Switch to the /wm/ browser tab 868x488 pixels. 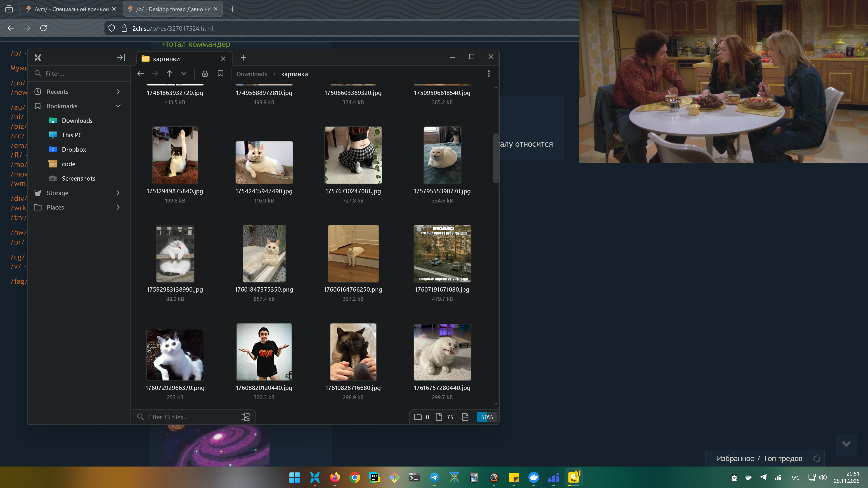pos(71,9)
